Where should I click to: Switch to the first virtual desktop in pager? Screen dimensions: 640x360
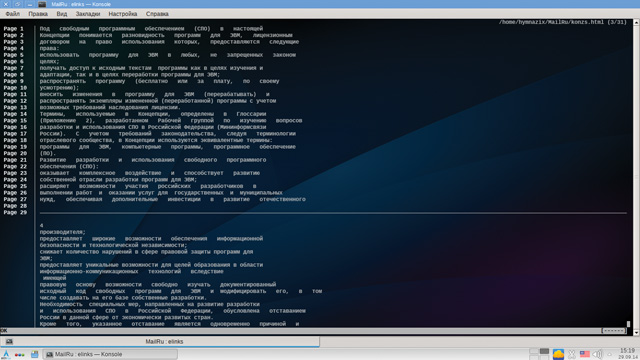[x=534, y=351]
